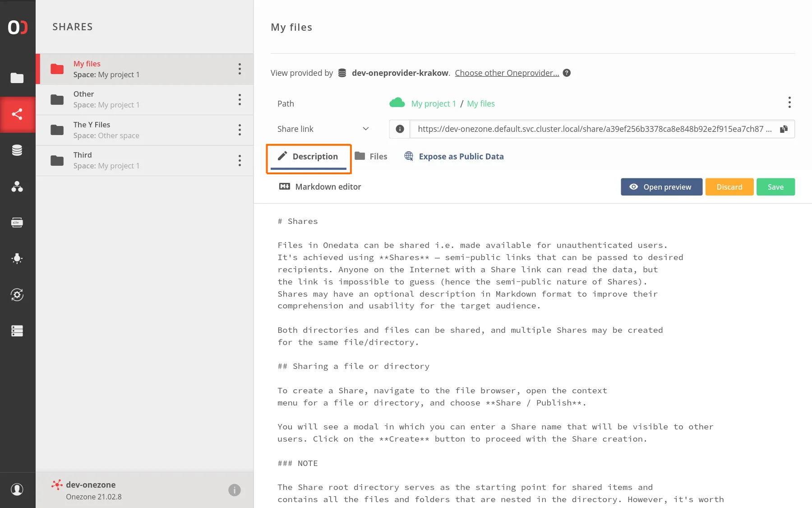Open the Tokens section in the sidebar

click(x=18, y=222)
